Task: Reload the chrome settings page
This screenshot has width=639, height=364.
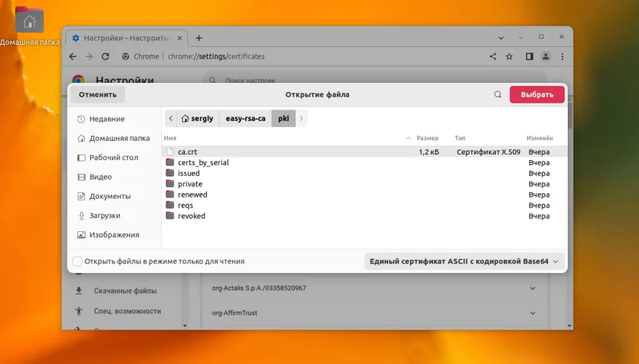Action: click(x=105, y=56)
